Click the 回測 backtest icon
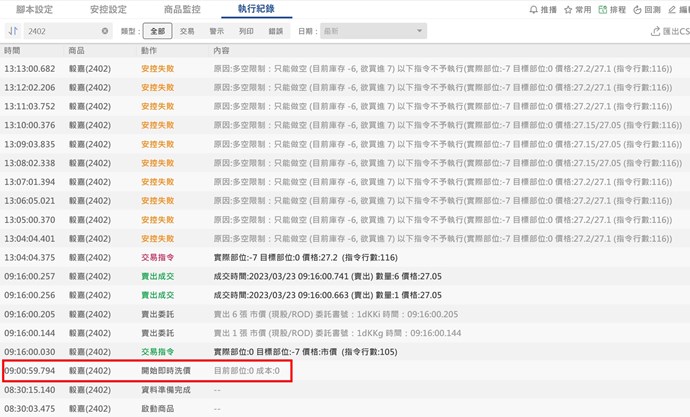 640,9
